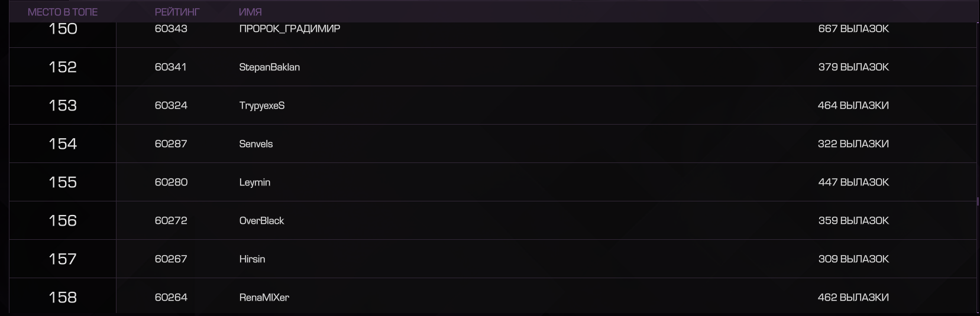The height and width of the screenshot is (316, 980).
Task: Click the vertical scrollbar thumb on right edge
Action: (x=978, y=201)
